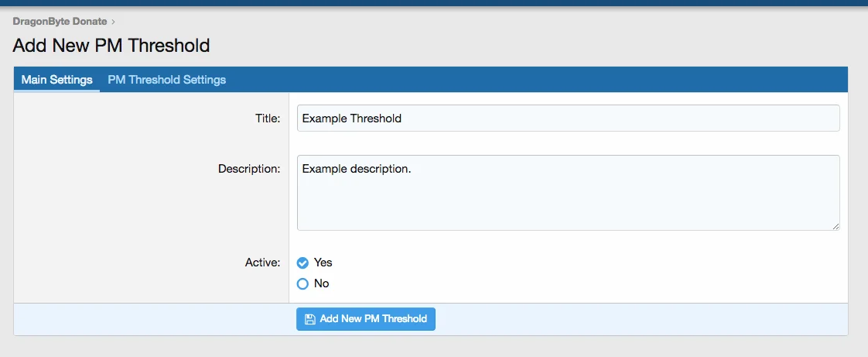Open the PM Threshold Settings tab
Screen dimensions: 868x357
tap(166, 80)
